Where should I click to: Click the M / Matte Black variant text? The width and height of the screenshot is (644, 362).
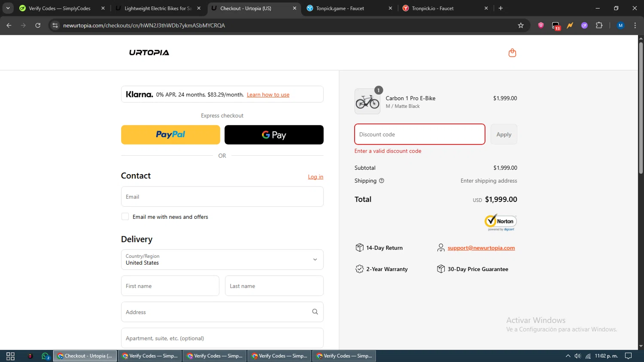click(x=403, y=106)
